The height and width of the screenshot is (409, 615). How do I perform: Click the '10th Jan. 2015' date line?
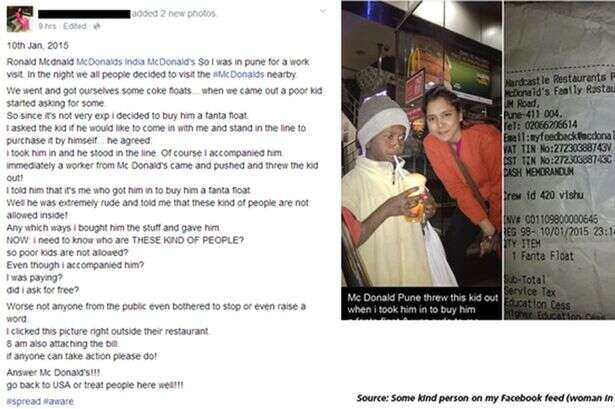38,45
